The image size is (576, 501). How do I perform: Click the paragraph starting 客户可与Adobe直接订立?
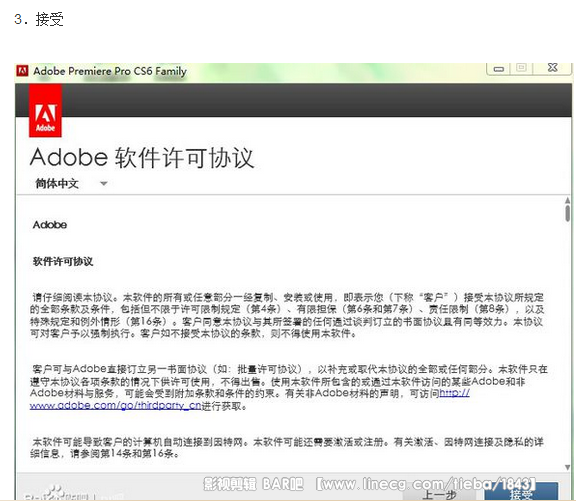(289, 387)
